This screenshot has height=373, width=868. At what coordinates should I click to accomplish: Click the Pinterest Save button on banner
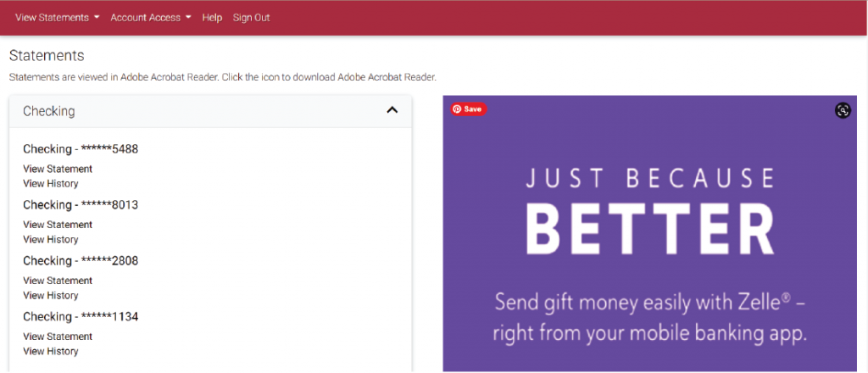[x=468, y=109]
